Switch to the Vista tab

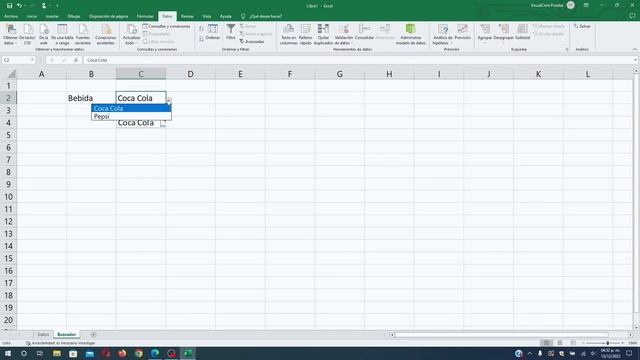pyautogui.click(x=207, y=16)
